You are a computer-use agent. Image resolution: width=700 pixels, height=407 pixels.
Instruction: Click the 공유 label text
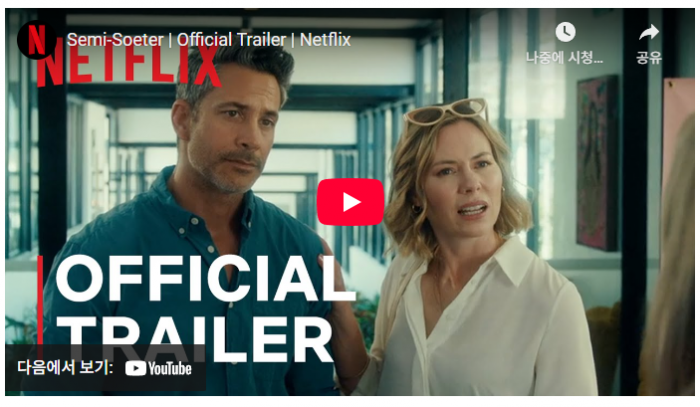point(649,58)
